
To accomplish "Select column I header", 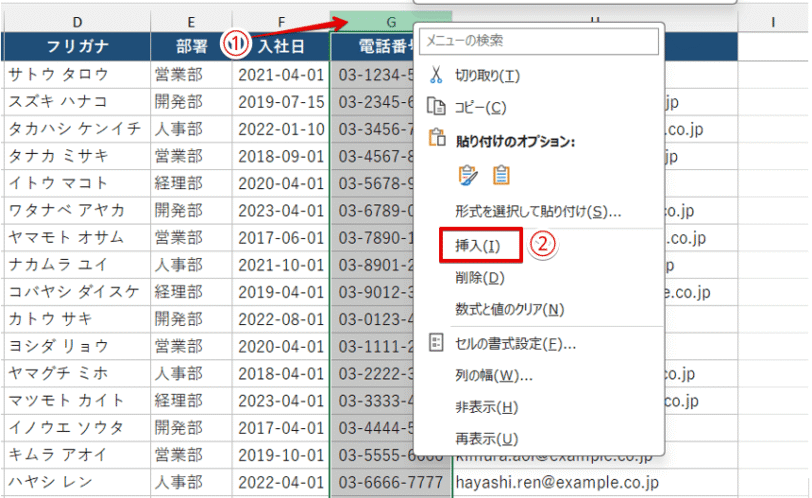I will (773, 22).
